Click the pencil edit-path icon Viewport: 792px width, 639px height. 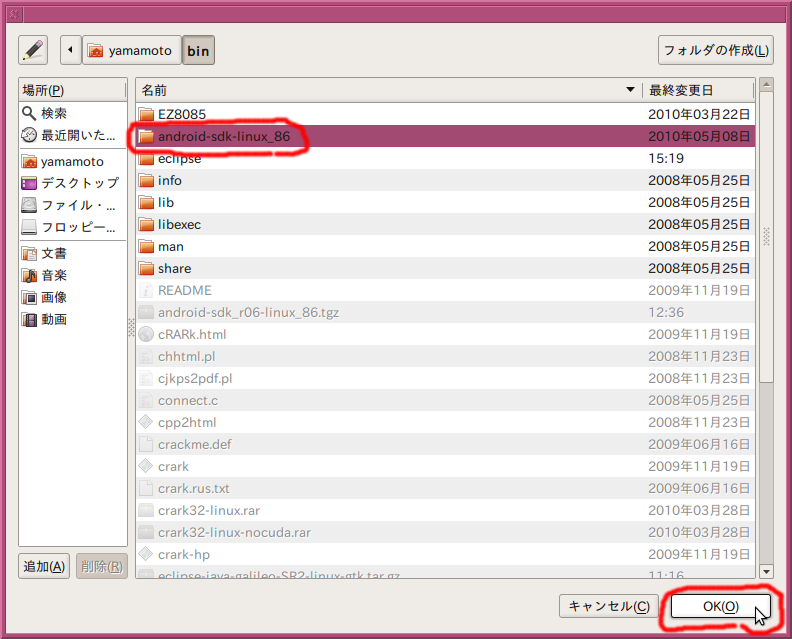[33, 50]
